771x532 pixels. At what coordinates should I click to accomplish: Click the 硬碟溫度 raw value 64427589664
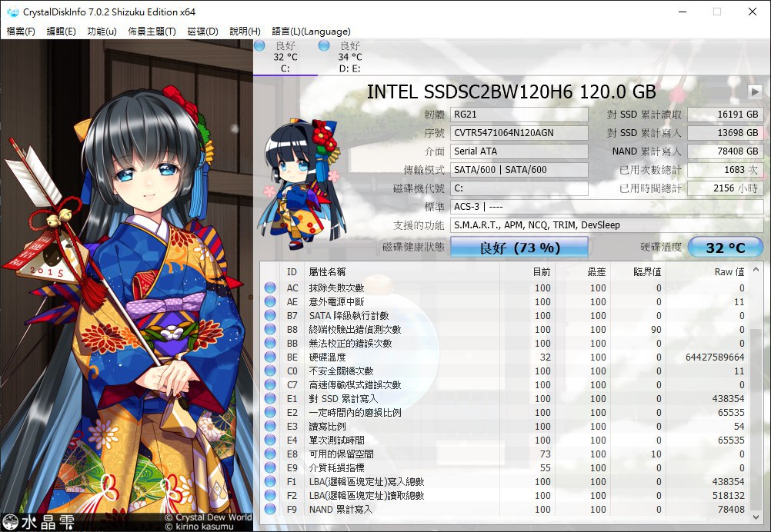[x=715, y=357]
